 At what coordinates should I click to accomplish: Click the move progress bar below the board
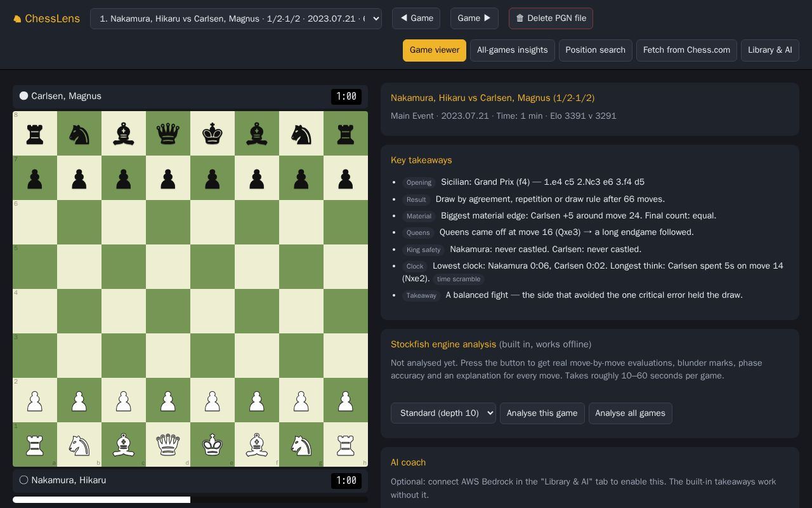[x=190, y=500]
